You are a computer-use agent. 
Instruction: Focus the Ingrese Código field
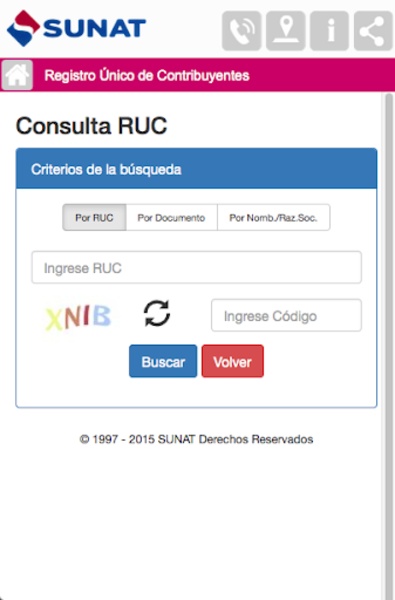(x=286, y=315)
